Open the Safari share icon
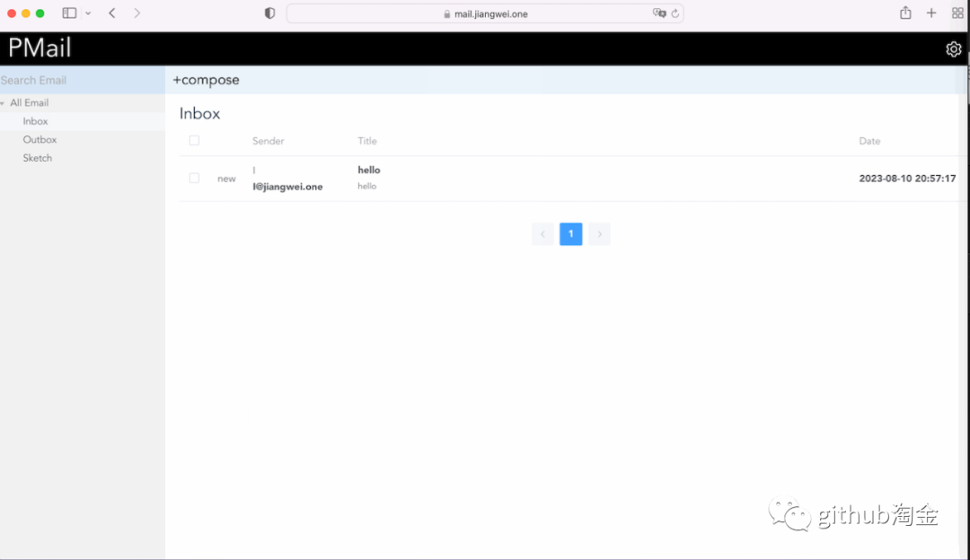 click(x=905, y=13)
